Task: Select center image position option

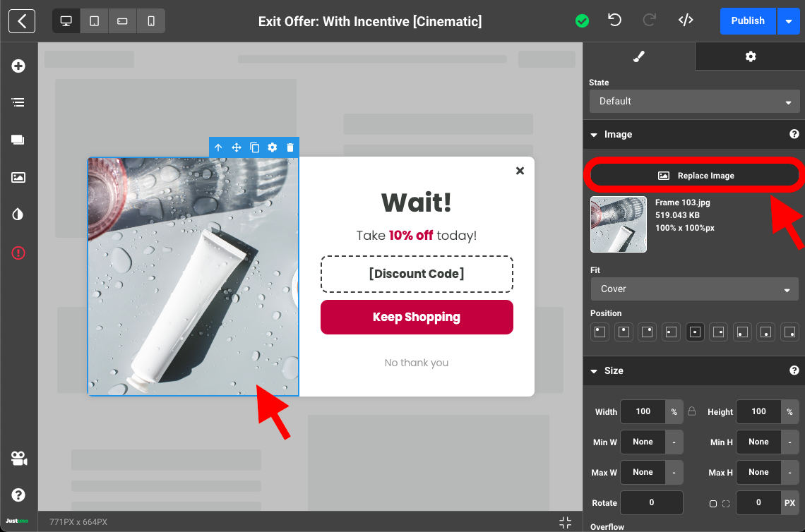Action: 695,332
